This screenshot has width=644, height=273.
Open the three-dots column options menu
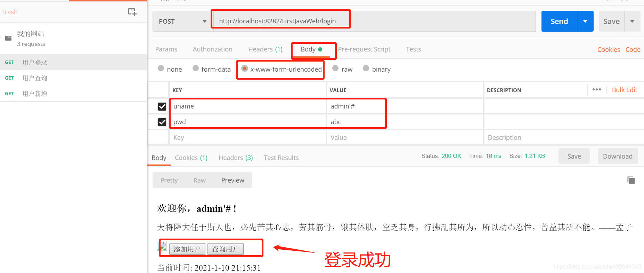tap(597, 90)
